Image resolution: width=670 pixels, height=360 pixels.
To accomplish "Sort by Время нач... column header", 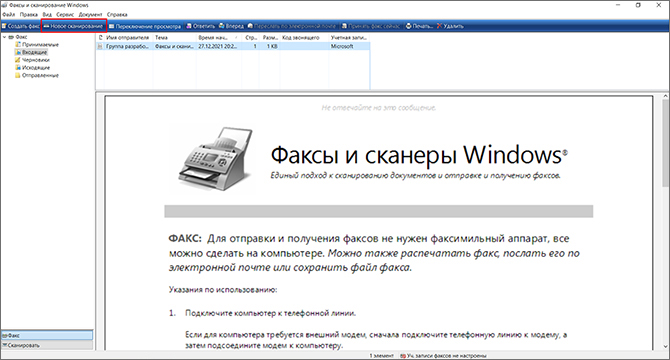I will 218,38.
